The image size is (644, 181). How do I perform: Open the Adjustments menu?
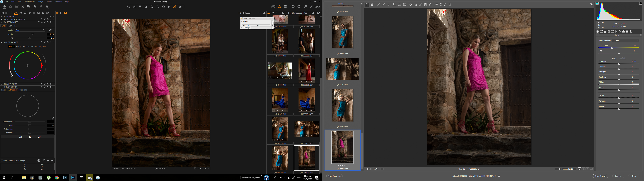pyautogui.click(x=30, y=2)
